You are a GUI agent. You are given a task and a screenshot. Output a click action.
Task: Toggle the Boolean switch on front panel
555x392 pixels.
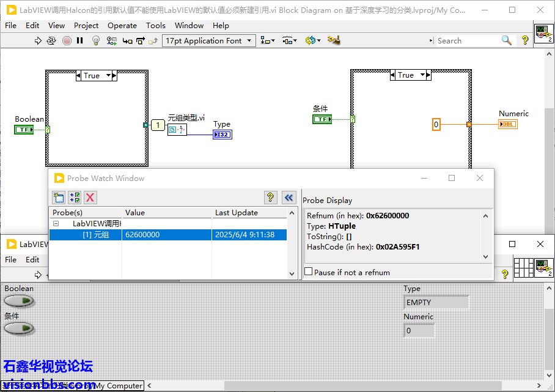20,301
